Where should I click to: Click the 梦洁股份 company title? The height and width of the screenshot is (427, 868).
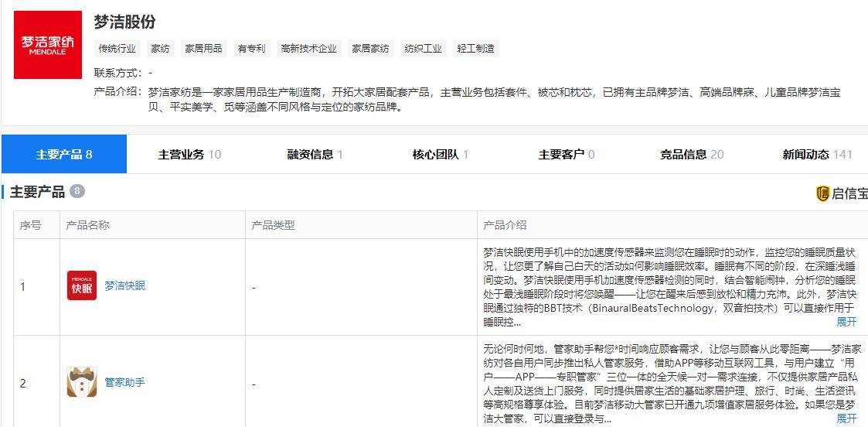(x=124, y=22)
